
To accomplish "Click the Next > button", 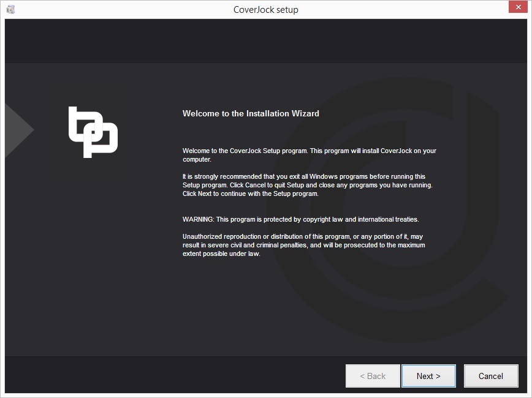I will point(428,376).
